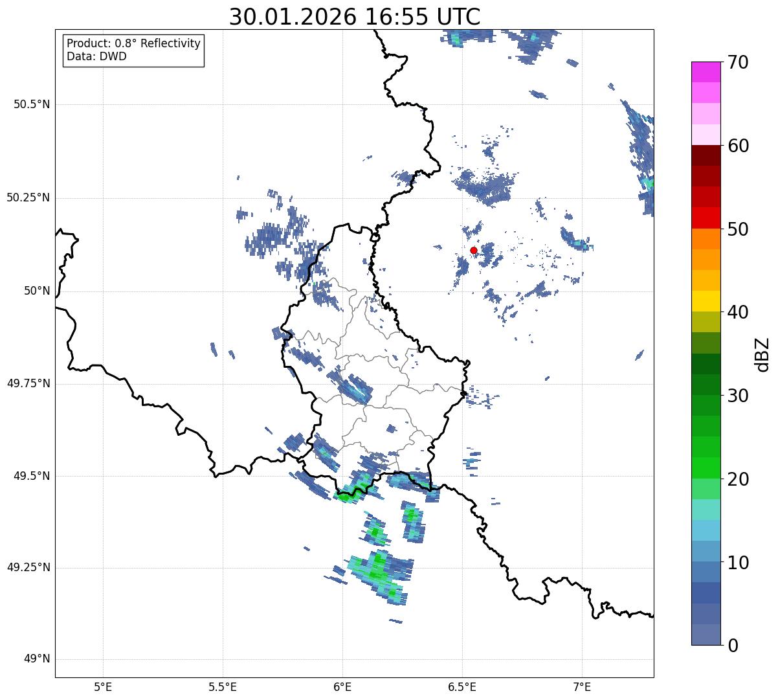The width and height of the screenshot is (778, 700).
Task: Click the yellow colorbar segment just above 40
Action: 706,302
